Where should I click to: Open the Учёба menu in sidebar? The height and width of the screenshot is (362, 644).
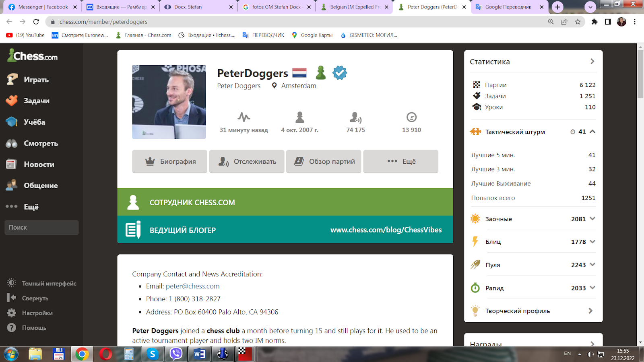point(41,122)
